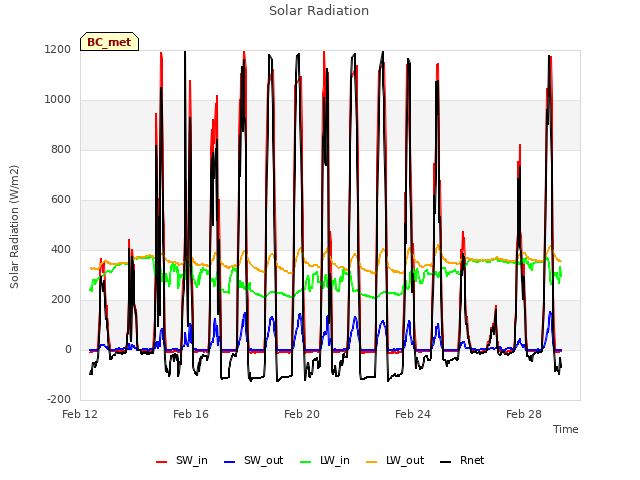Click the Feb 24 x-axis label
This screenshot has width=640, height=480.
coord(413,414)
